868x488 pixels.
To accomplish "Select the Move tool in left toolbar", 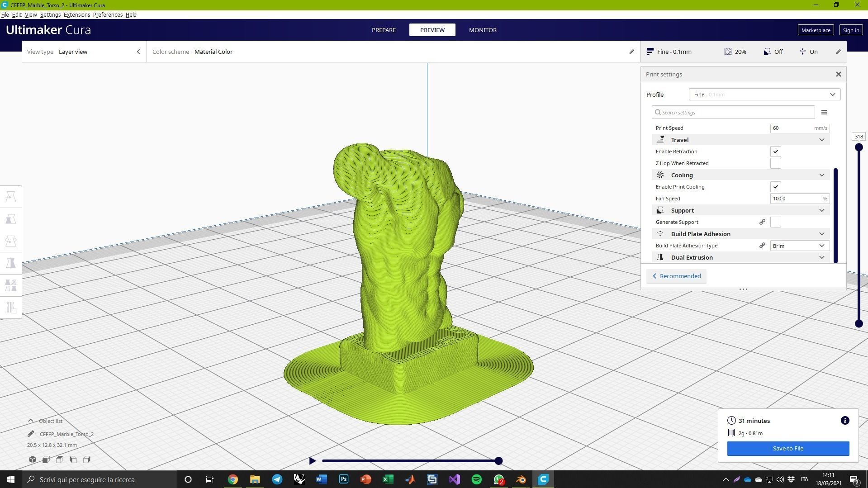I will tap(11, 197).
